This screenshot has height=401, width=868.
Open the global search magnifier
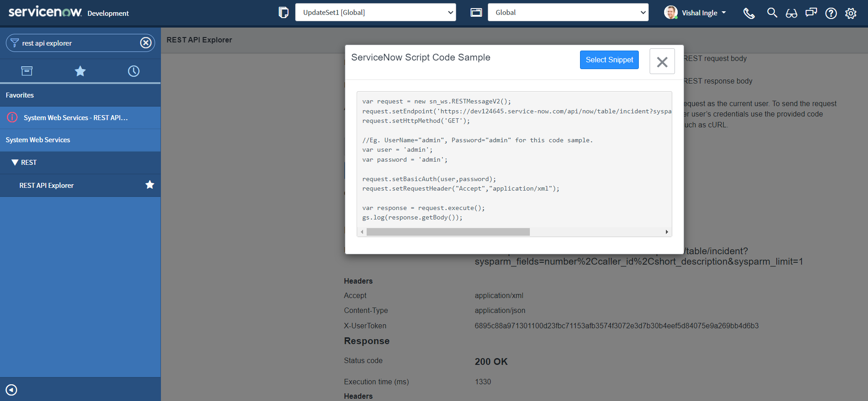[772, 13]
